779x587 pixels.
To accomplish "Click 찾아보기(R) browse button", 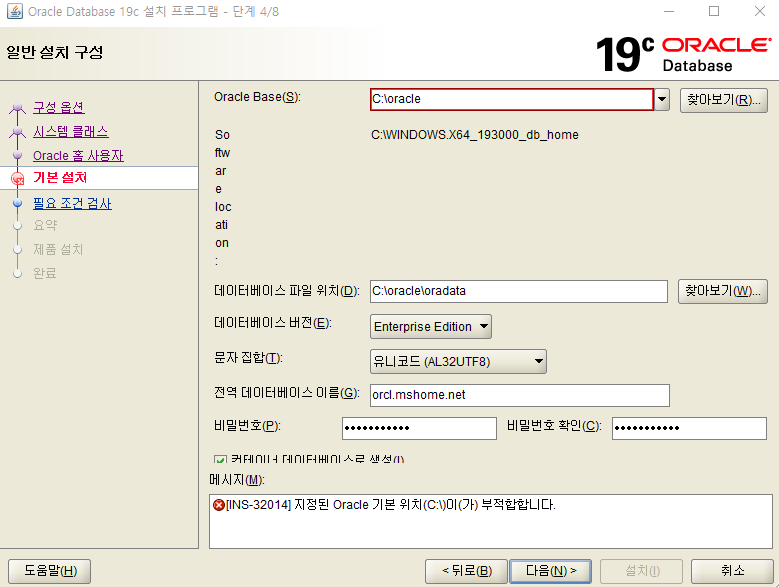I will click(x=723, y=100).
